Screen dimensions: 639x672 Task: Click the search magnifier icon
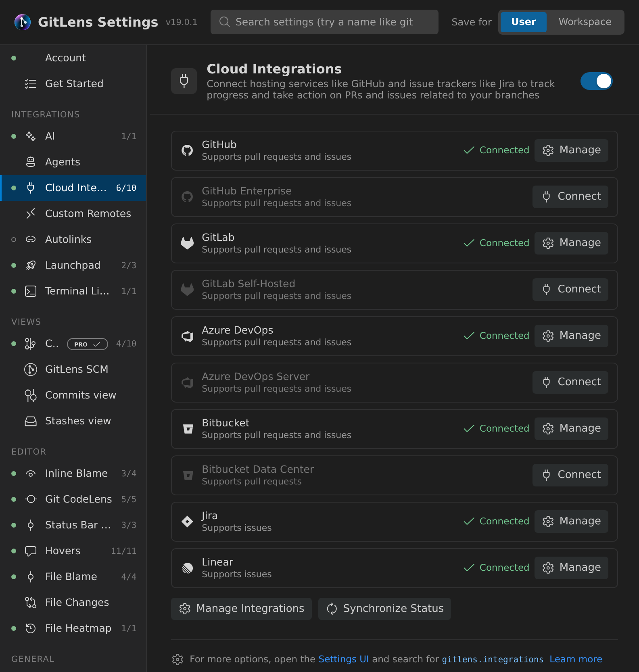point(224,22)
